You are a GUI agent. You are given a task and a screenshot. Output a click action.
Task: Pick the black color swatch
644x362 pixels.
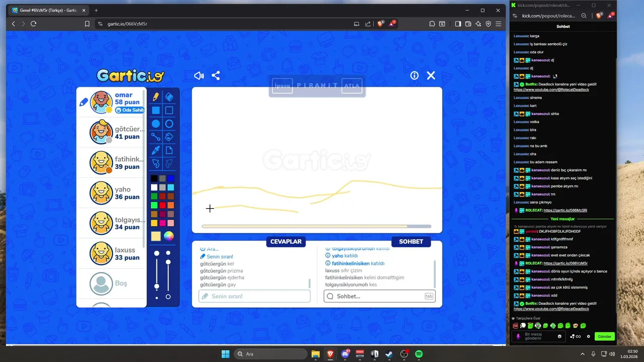[154, 178]
